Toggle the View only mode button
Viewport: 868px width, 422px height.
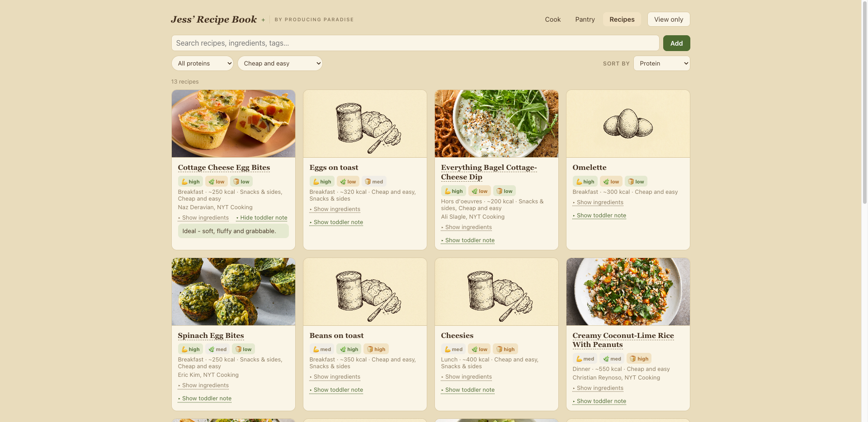[669, 19]
